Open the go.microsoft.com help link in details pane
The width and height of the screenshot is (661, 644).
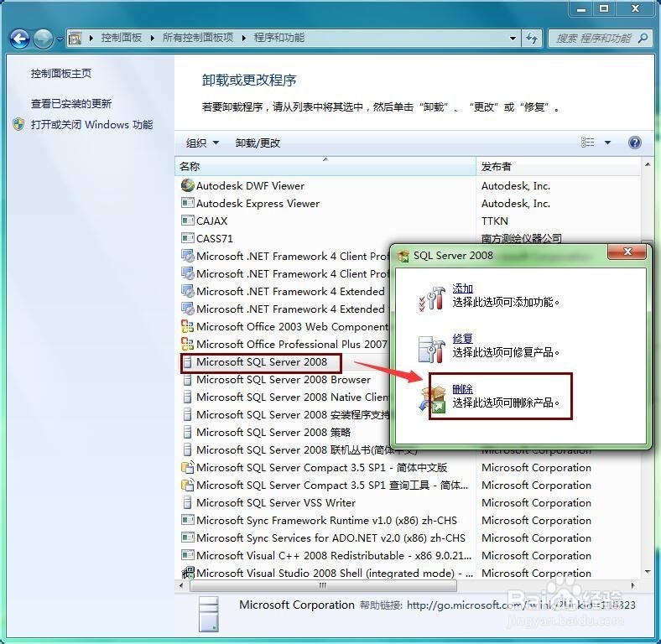521,605
